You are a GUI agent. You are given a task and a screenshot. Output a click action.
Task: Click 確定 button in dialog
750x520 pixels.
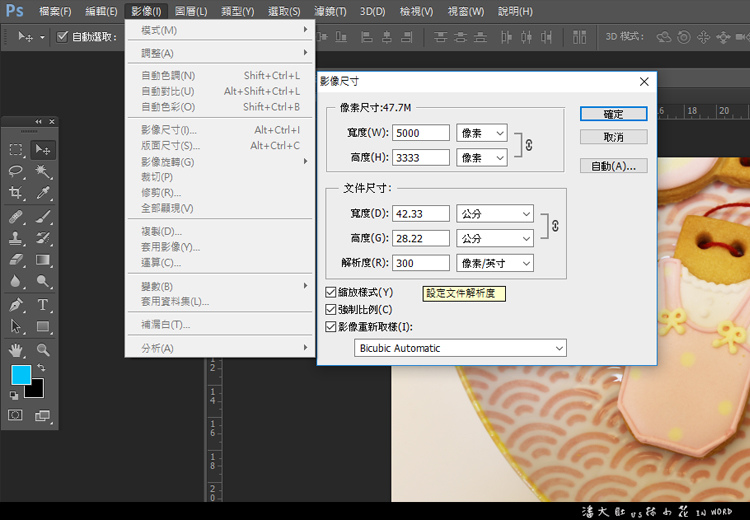(x=614, y=114)
